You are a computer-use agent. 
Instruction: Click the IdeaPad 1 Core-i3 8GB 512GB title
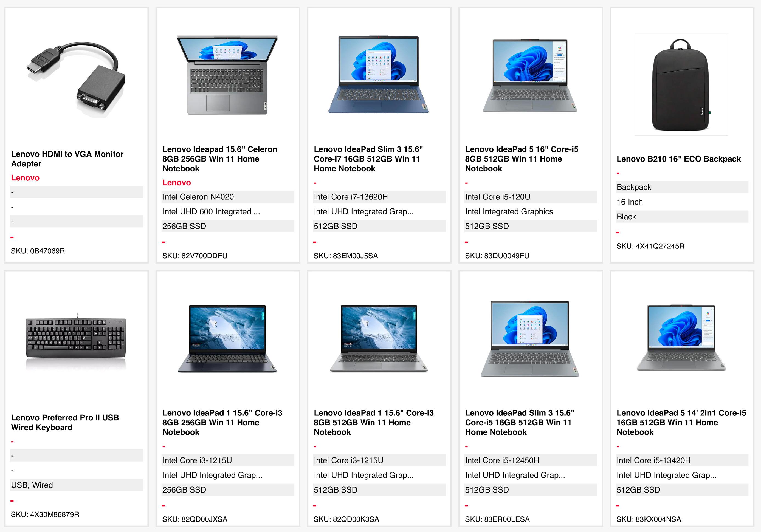tap(373, 422)
